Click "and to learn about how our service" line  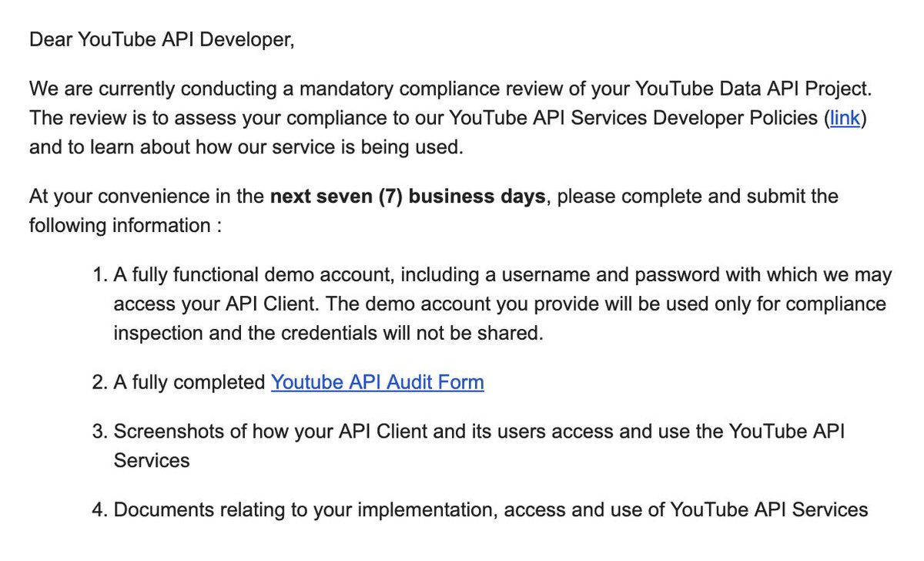pyautogui.click(x=246, y=147)
